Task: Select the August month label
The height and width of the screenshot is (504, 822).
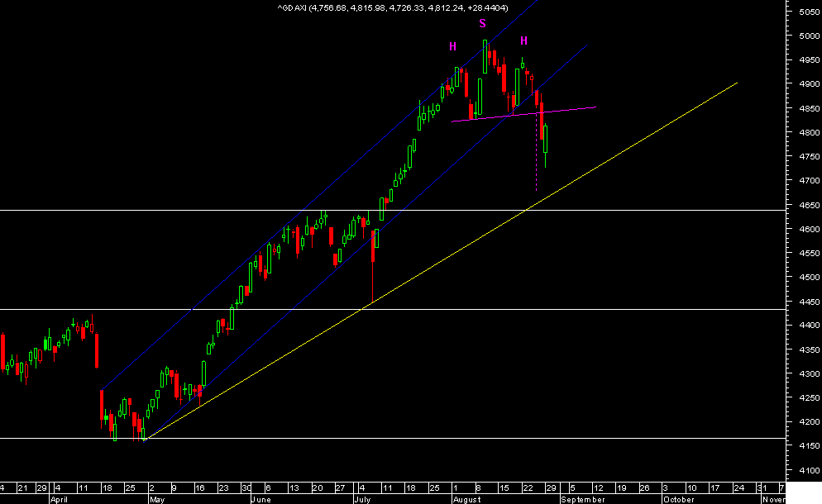Action: click(467, 499)
